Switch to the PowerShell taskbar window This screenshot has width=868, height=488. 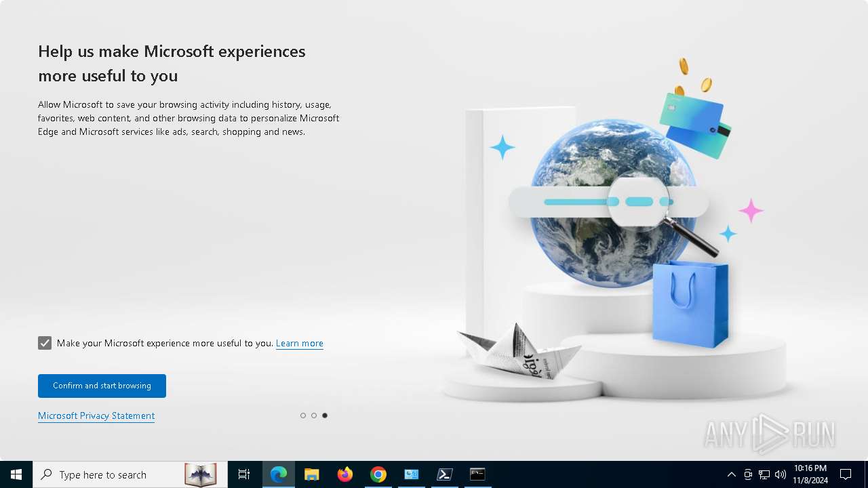(x=445, y=474)
